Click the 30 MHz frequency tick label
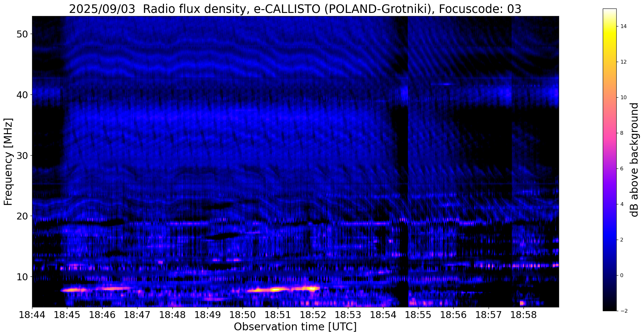 click(22, 156)
